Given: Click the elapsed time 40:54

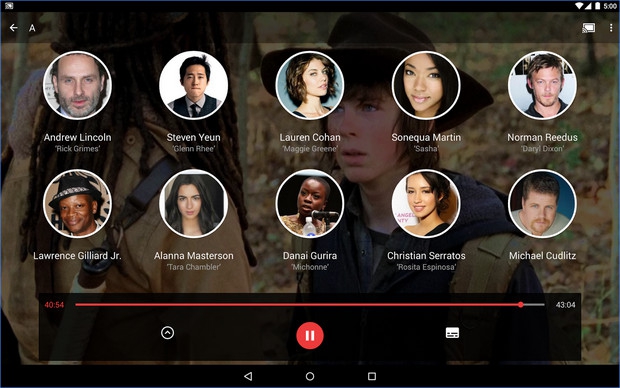Looking at the screenshot, I should coord(54,305).
